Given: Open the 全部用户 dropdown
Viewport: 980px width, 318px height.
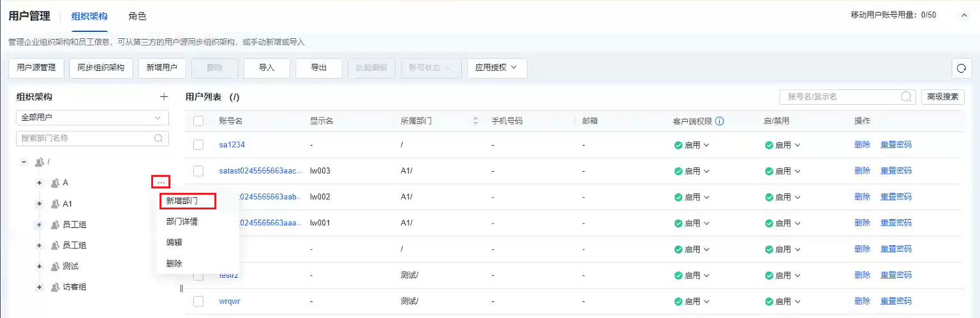Looking at the screenshot, I should (x=93, y=118).
